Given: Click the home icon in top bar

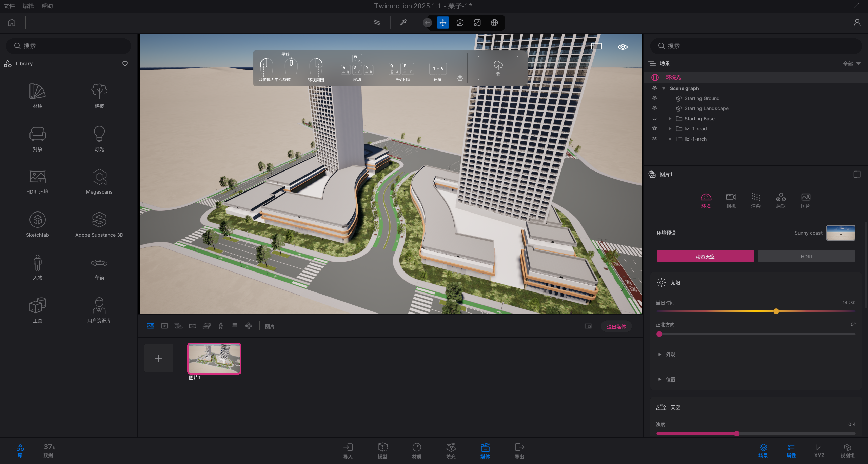Looking at the screenshot, I should 12,23.
